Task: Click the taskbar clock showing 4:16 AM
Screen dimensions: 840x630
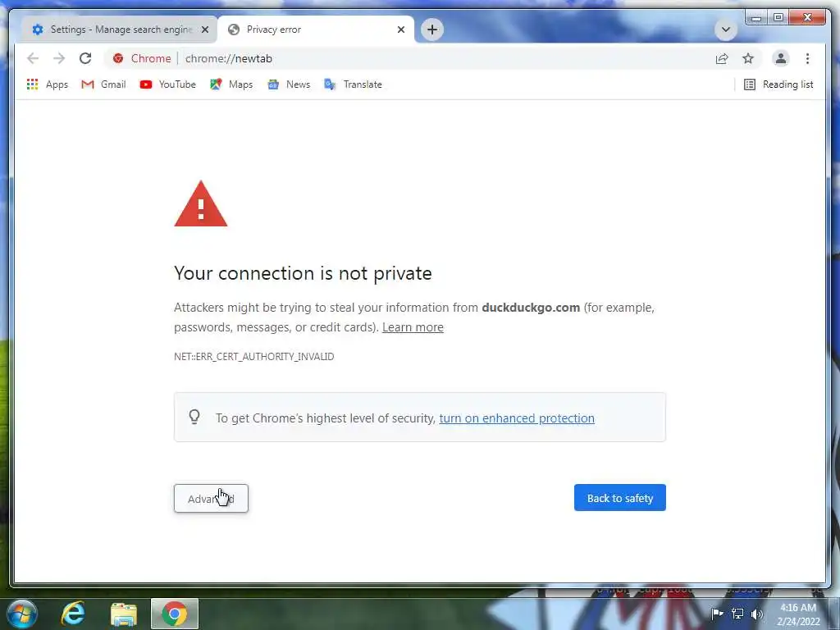Action: tap(798, 614)
